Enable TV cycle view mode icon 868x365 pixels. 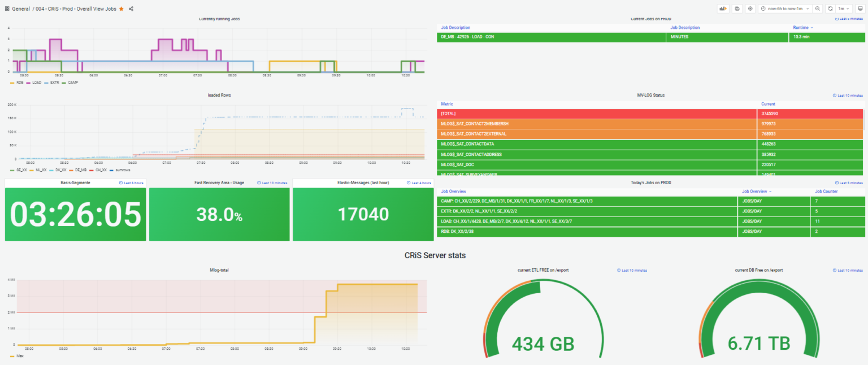pos(860,8)
